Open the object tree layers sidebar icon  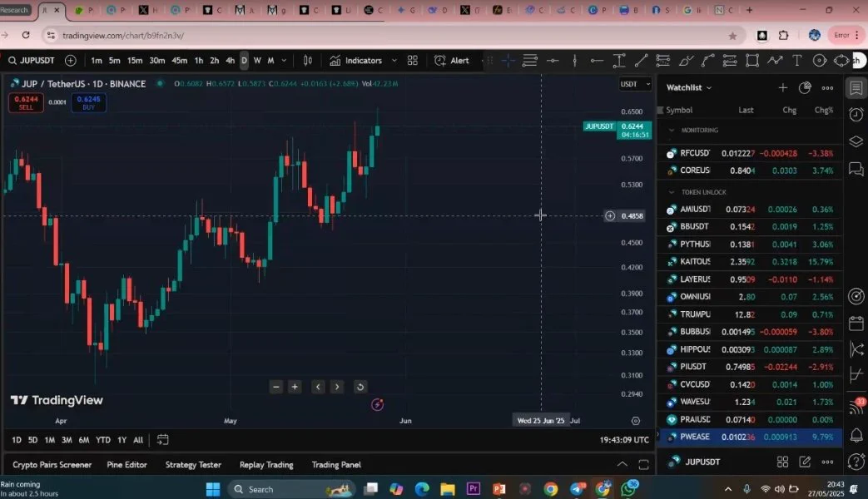pos(856,141)
